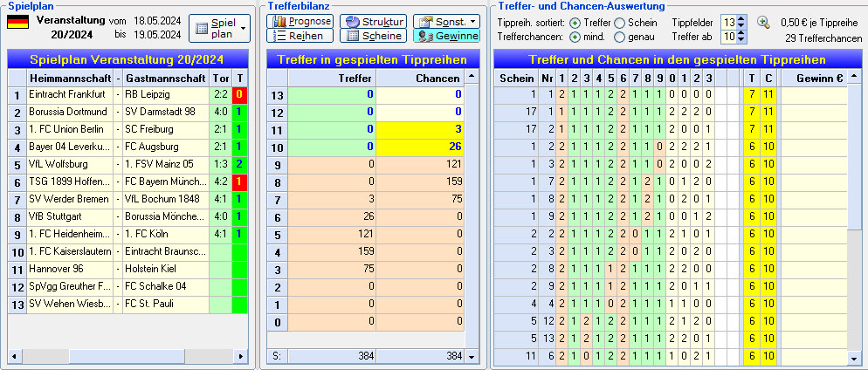This screenshot has width=868, height=370.
Task: Click the German flag icon
Action: [17, 22]
